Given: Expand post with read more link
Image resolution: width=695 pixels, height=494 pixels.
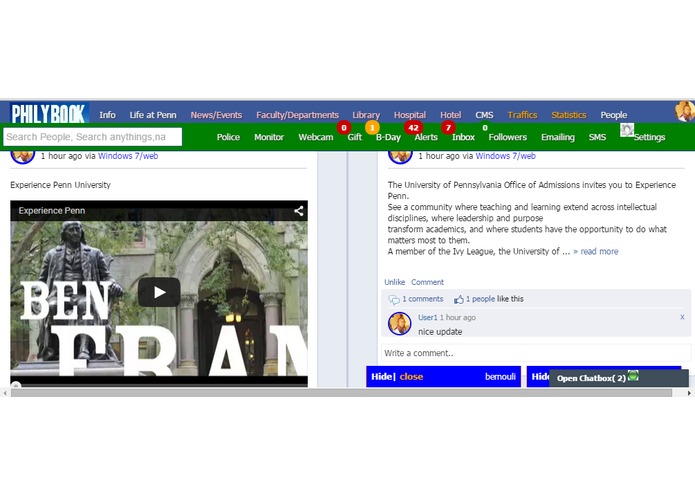Looking at the screenshot, I should tap(596, 252).
